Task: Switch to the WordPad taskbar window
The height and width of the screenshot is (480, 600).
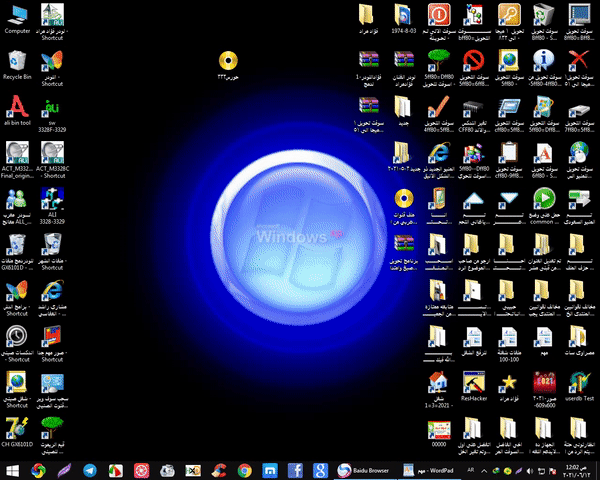Action: click(429, 470)
